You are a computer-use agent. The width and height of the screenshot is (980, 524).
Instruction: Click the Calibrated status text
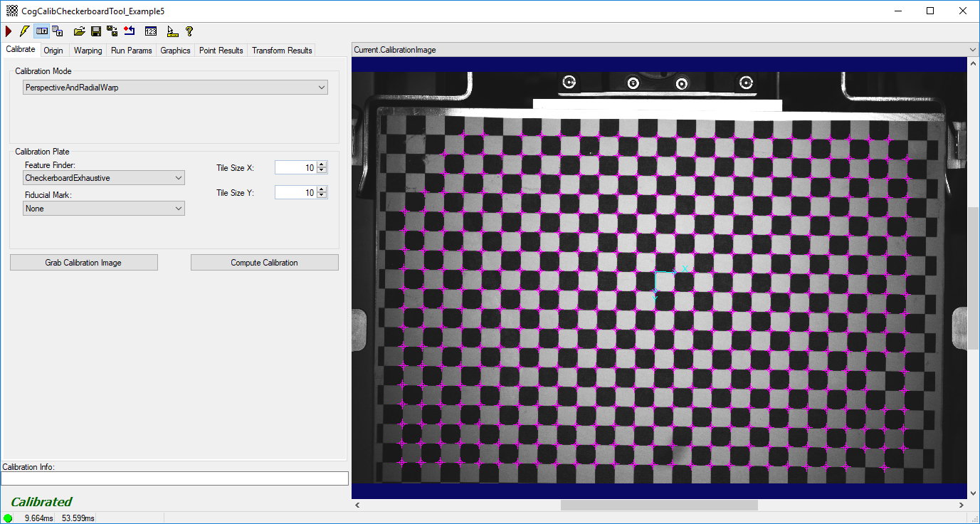point(41,502)
